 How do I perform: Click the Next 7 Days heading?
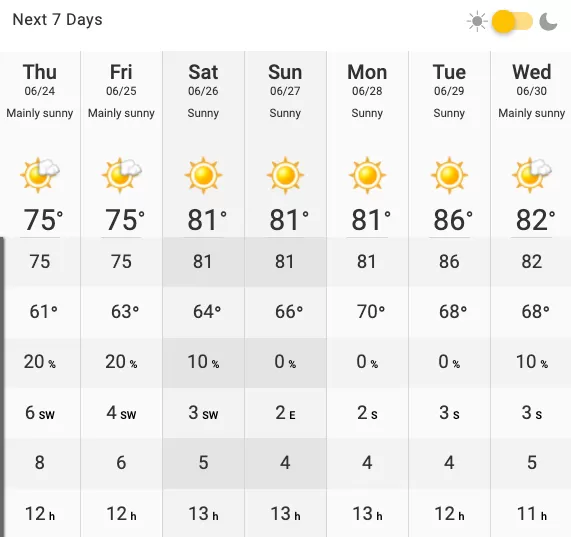57,20
